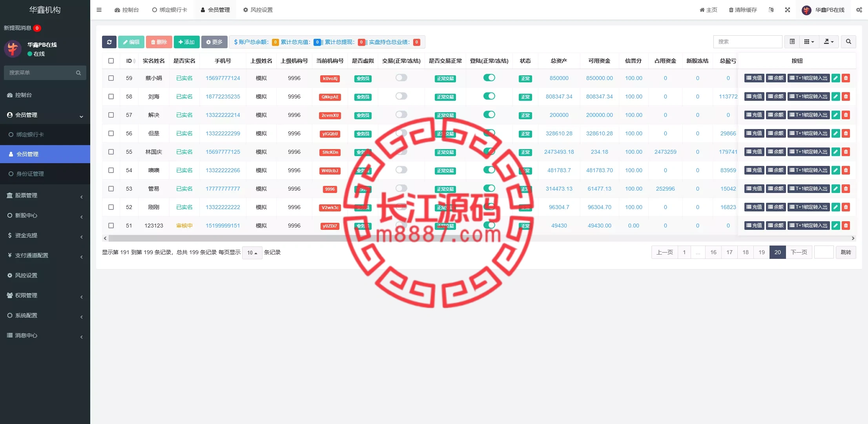Expand the 新股中心 sidebar menu
Image resolution: width=868 pixels, height=424 pixels.
point(45,215)
